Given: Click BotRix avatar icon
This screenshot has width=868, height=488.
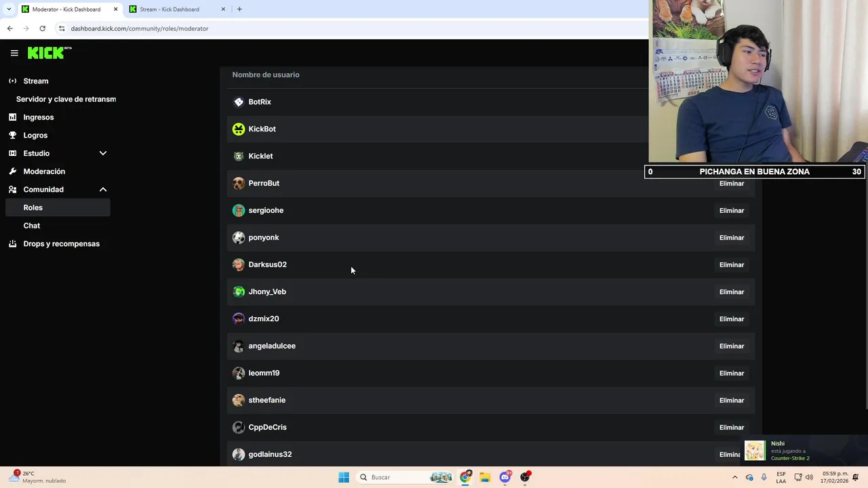Looking at the screenshot, I should [x=239, y=102].
